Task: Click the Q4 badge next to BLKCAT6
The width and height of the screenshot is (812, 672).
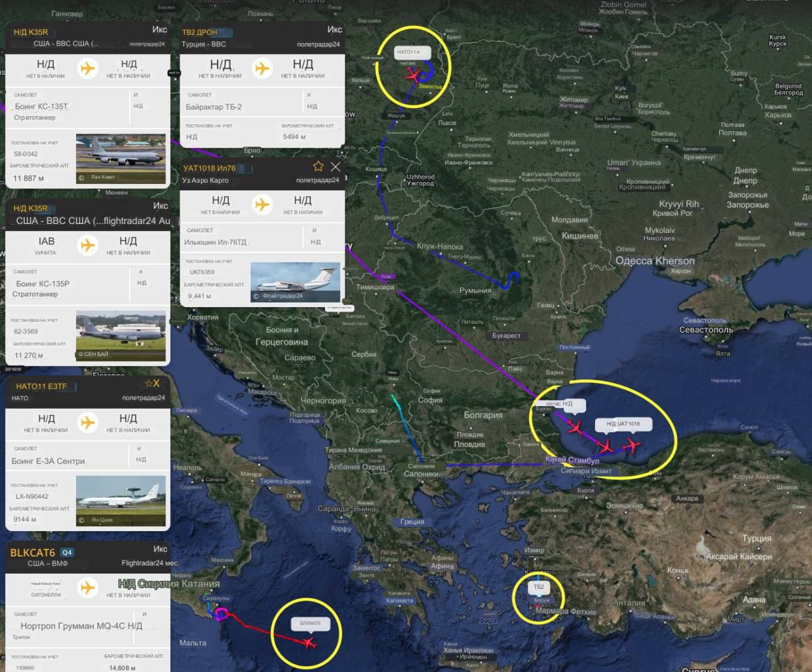Action: click(x=67, y=553)
